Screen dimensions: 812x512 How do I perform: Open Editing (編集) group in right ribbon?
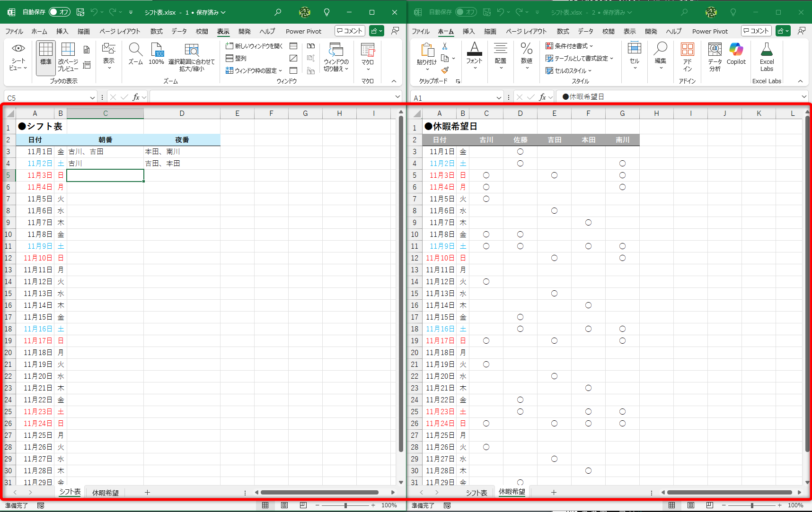point(660,56)
